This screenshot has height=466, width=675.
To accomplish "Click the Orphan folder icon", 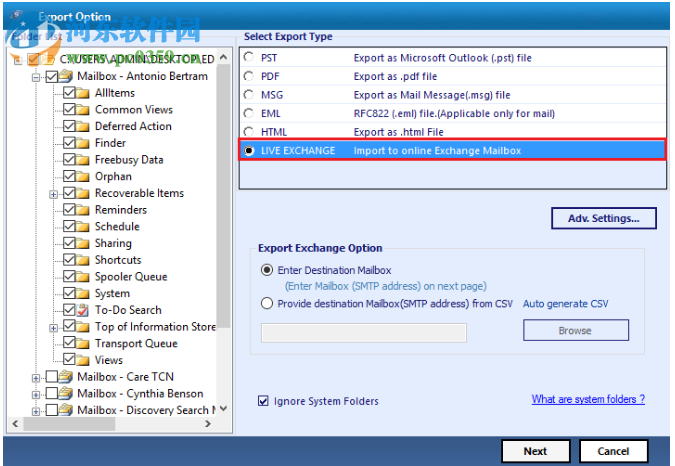I will 83,176.
